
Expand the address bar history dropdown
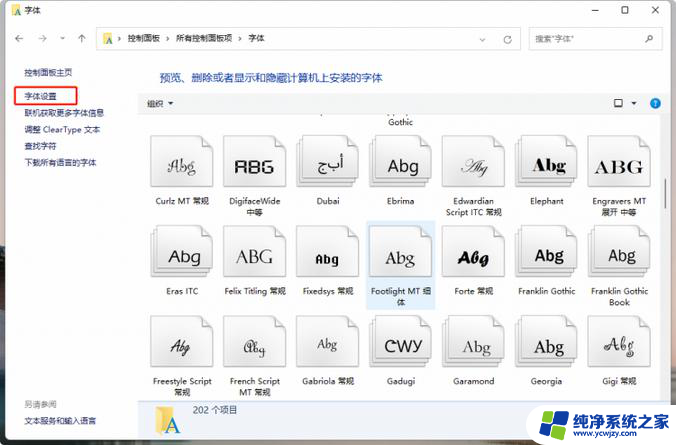pyautogui.click(x=482, y=39)
